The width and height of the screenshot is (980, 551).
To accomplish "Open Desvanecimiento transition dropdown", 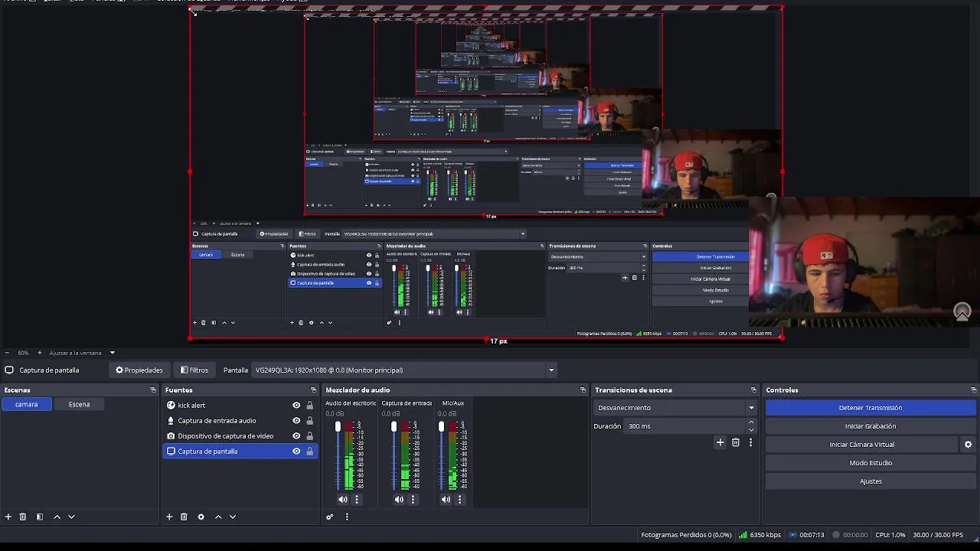I will (676, 408).
